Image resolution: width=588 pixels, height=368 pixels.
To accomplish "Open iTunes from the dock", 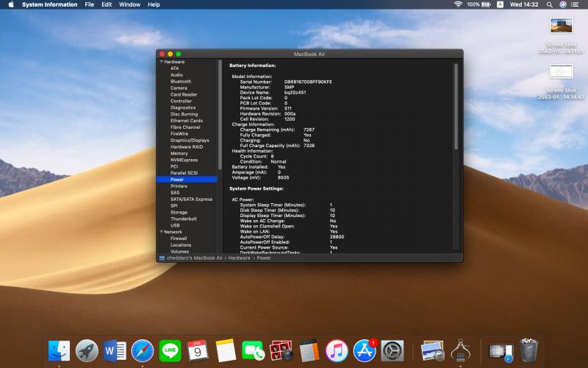I will 337,351.
